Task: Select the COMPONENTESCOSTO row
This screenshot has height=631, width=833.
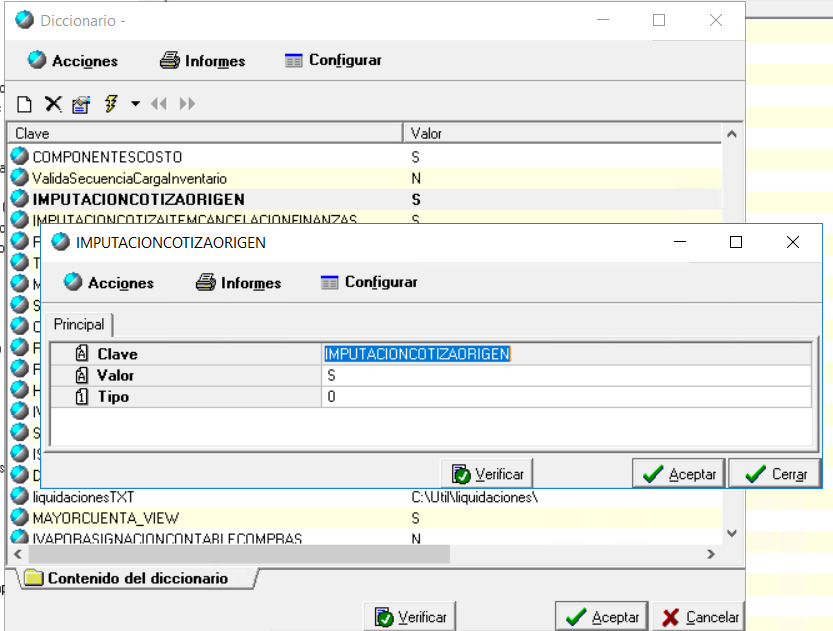Action: click(x=366, y=157)
